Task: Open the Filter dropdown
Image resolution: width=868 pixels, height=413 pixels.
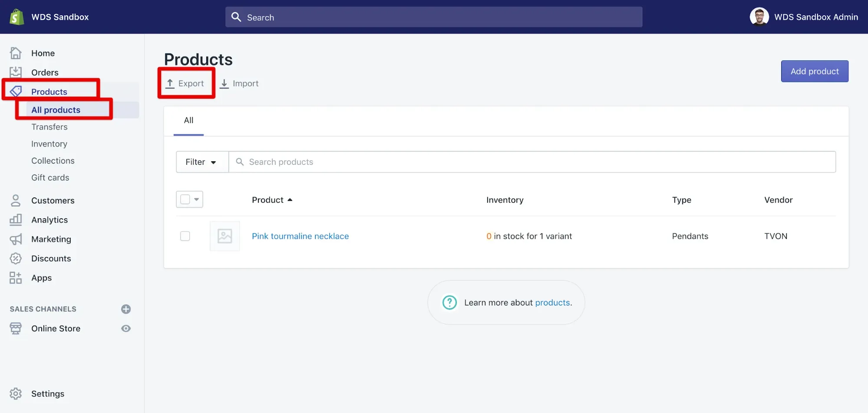Action: click(202, 162)
